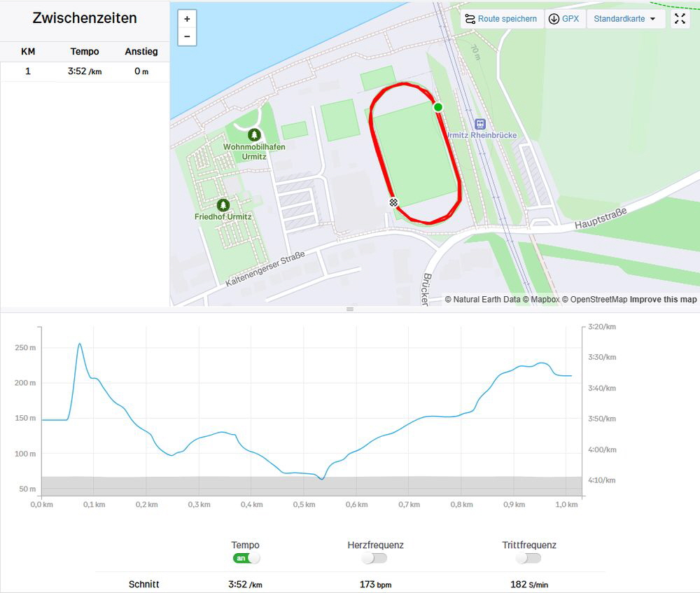The image size is (700, 593).
Task: Disable the Tempo toggle
Action: pyautogui.click(x=246, y=558)
